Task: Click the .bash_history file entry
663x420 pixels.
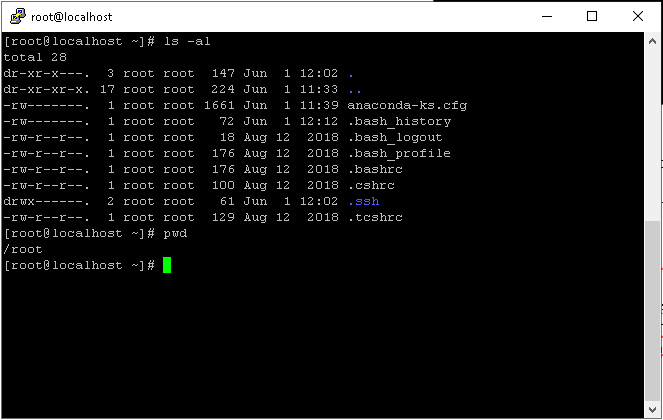Action: point(400,122)
